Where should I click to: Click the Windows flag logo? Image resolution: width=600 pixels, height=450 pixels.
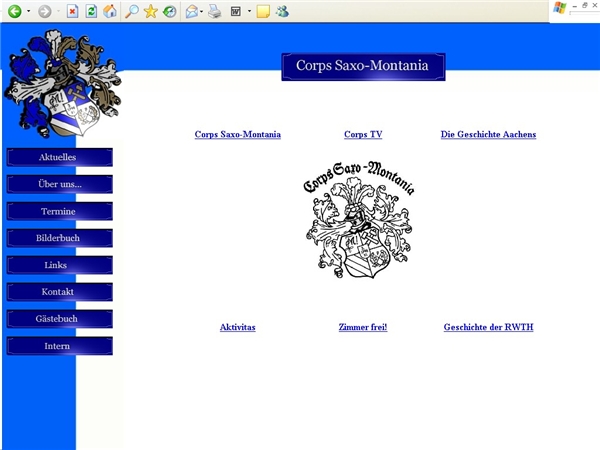coord(559,8)
